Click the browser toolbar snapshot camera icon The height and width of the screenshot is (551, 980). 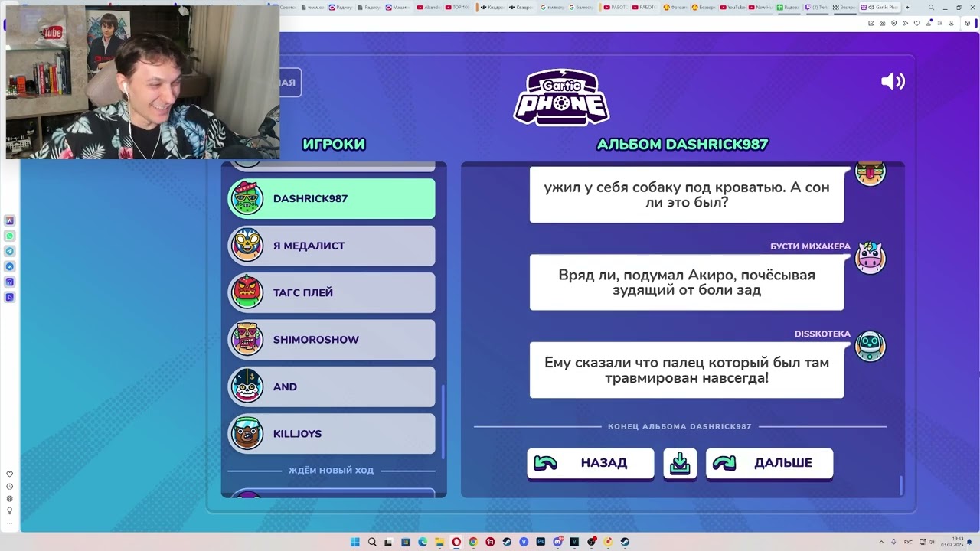(x=882, y=23)
